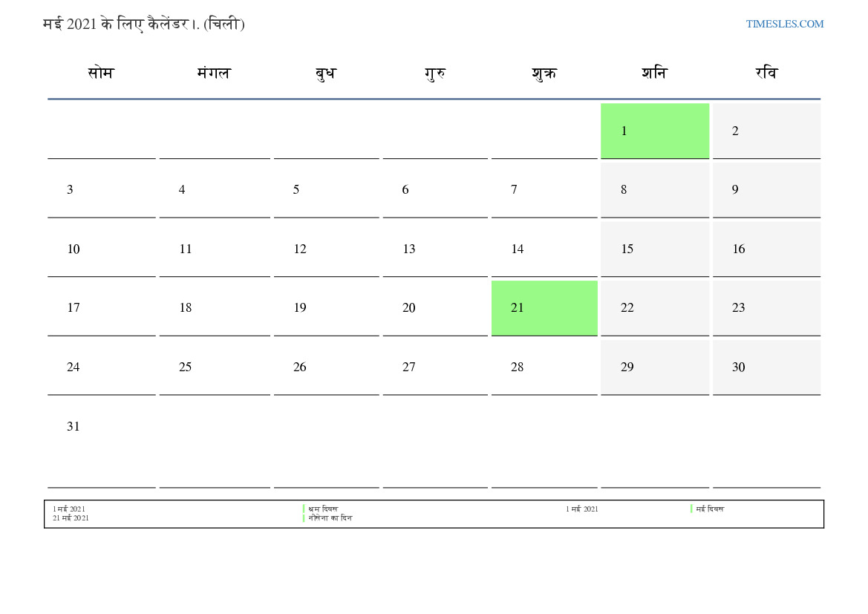Select date 31 in the last row
Screen dimensions: 868x614
[x=74, y=426]
